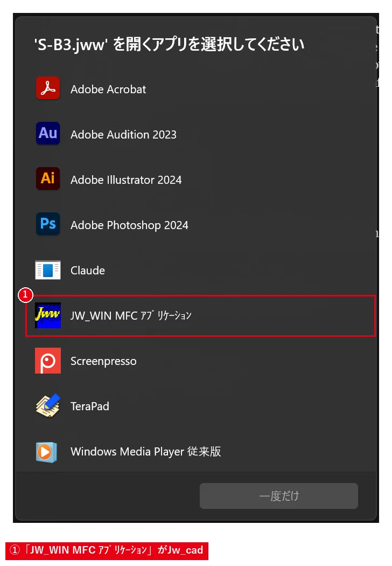Click the Screenpresso red icon

[48, 361]
